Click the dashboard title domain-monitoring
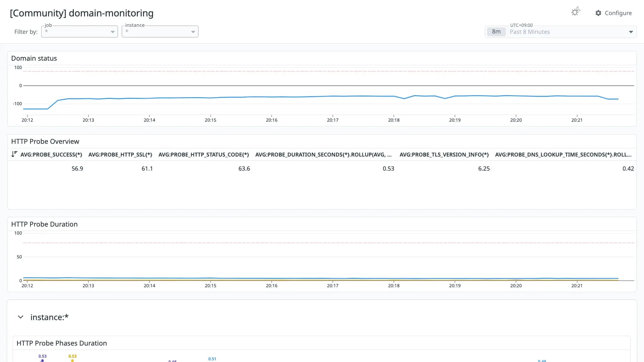 82,13
